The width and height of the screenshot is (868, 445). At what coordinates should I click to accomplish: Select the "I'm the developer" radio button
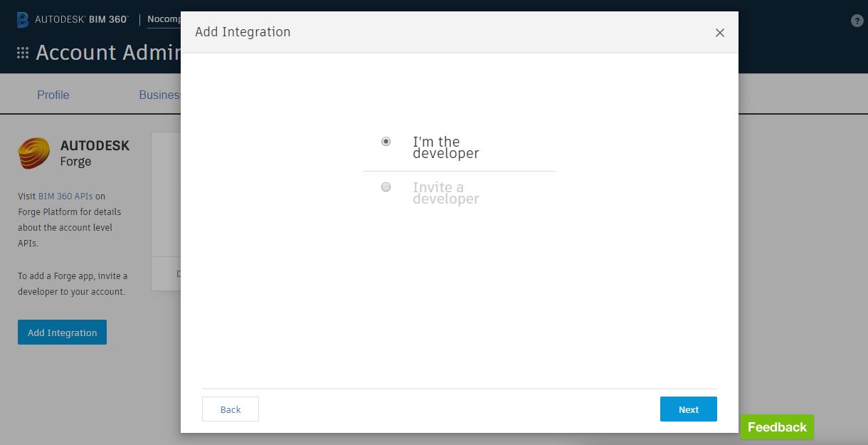(386, 142)
